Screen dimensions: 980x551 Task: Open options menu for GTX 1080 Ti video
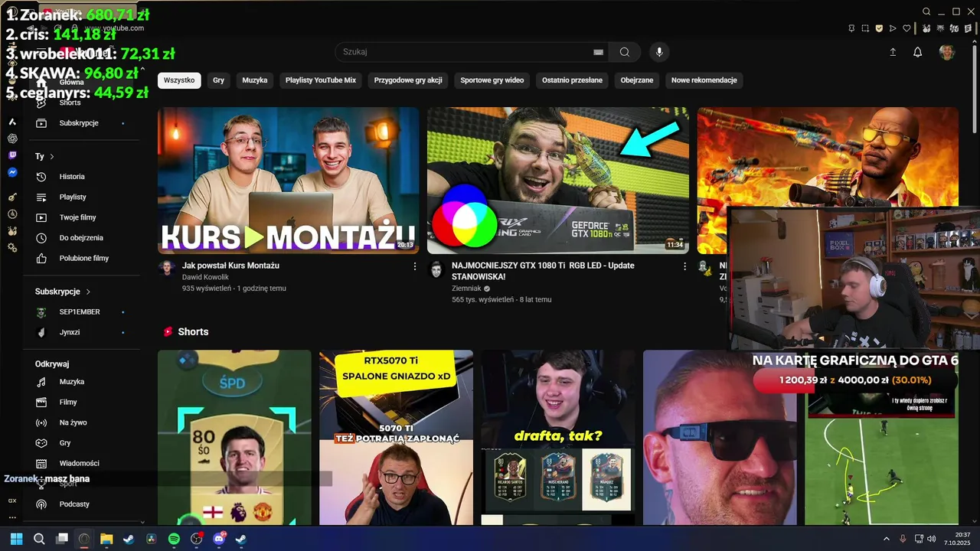684,266
